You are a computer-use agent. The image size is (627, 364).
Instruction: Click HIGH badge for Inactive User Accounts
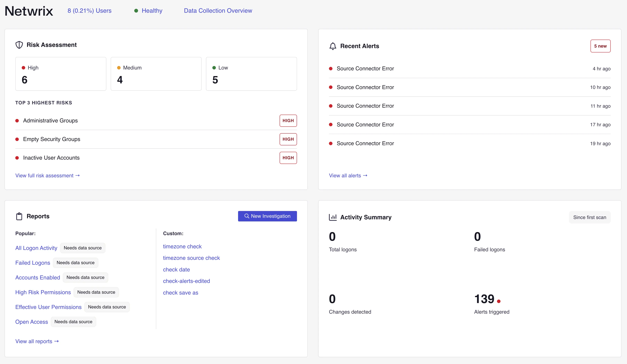(x=288, y=158)
